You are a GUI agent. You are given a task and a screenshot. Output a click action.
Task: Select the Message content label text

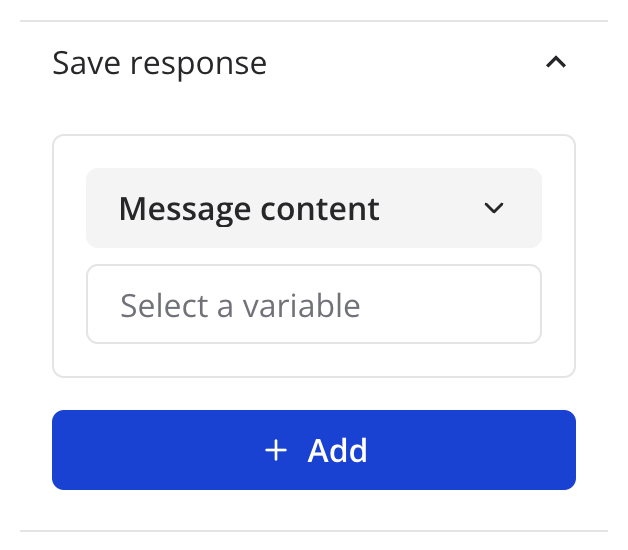[x=249, y=208]
